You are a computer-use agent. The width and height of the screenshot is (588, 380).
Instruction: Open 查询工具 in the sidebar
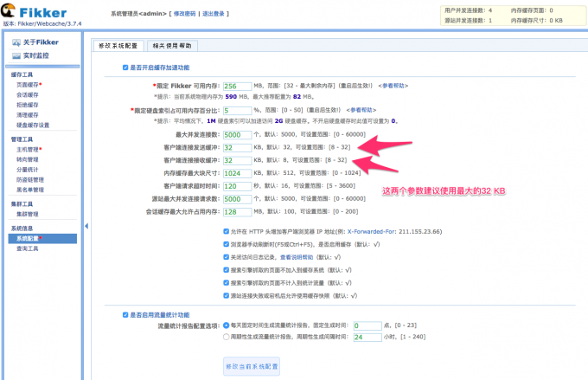28,248
